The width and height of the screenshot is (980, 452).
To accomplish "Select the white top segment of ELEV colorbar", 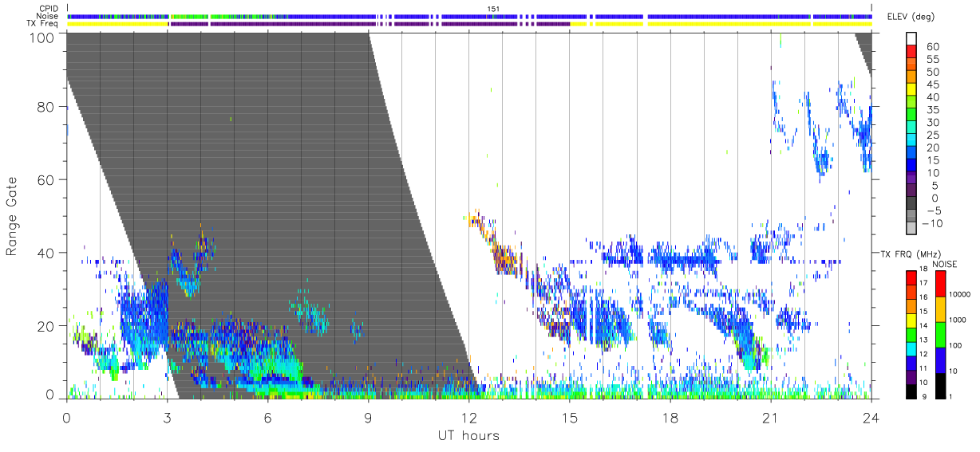I will coord(911,38).
